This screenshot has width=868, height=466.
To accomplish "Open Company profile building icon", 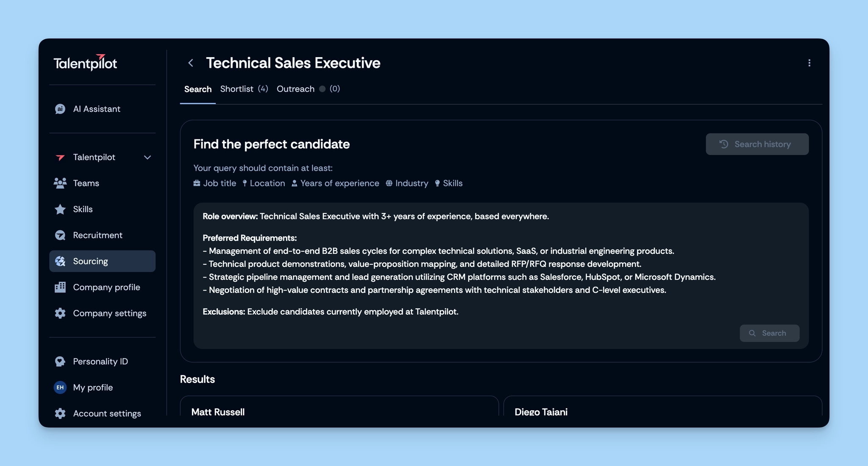I will click(x=60, y=287).
